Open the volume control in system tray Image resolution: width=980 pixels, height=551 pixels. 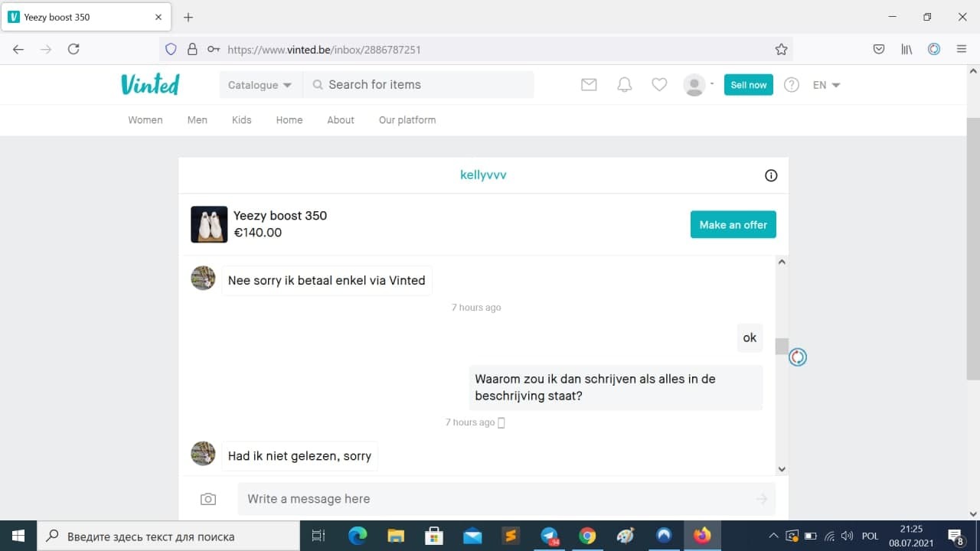(847, 536)
